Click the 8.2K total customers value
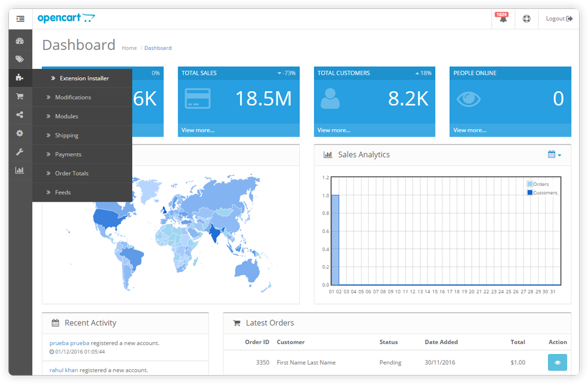 point(408,99)
